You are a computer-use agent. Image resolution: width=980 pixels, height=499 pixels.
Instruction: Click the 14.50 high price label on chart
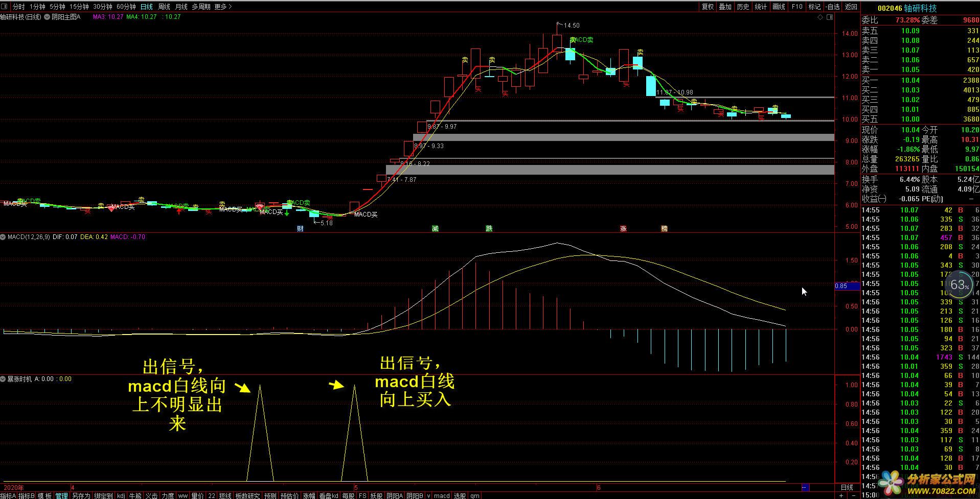tap(572, 25)
